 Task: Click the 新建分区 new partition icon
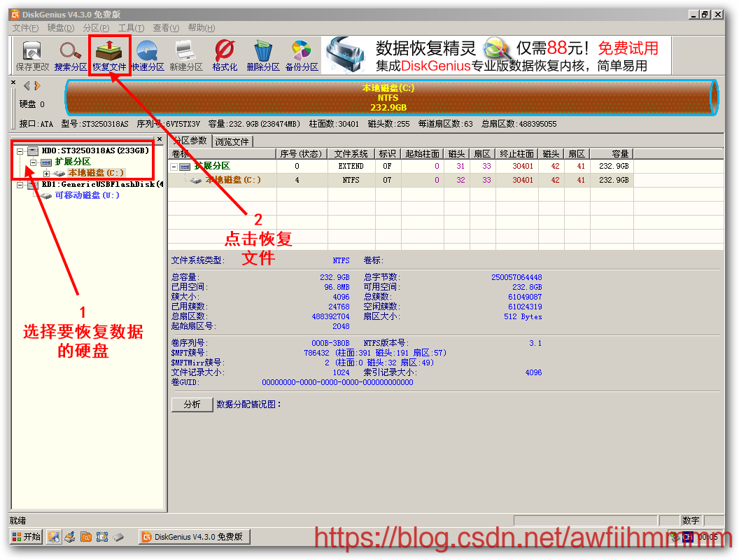point(185,55)
